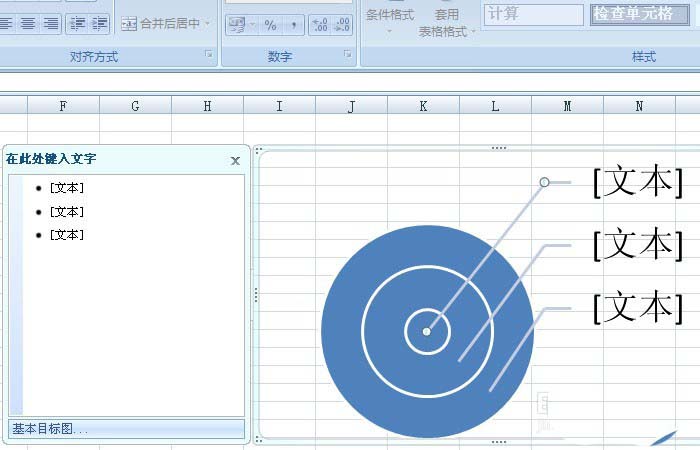
Task: Close the 在此处键入文字 text pane
Action: click(235, 160)
